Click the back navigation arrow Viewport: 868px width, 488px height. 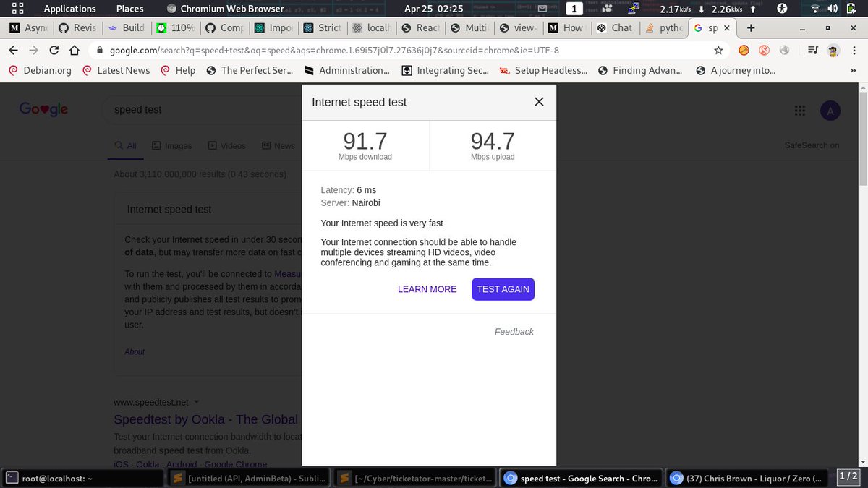[x=13, y=50]
